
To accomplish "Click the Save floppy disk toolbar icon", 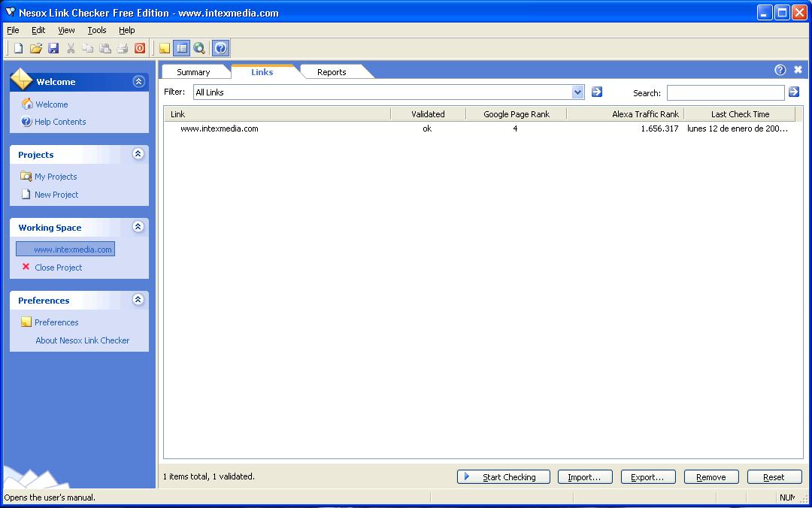I will pyautogui.click(x=53, y=48).
